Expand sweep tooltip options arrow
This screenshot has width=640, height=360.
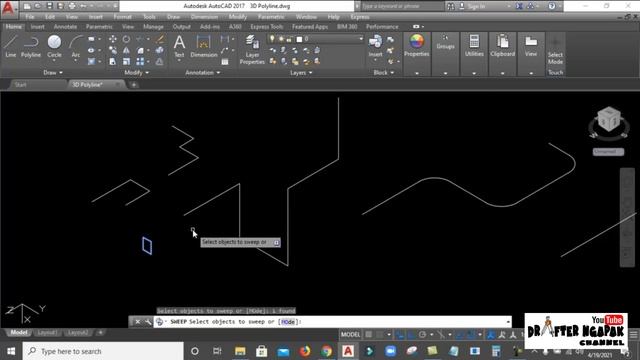276,242
